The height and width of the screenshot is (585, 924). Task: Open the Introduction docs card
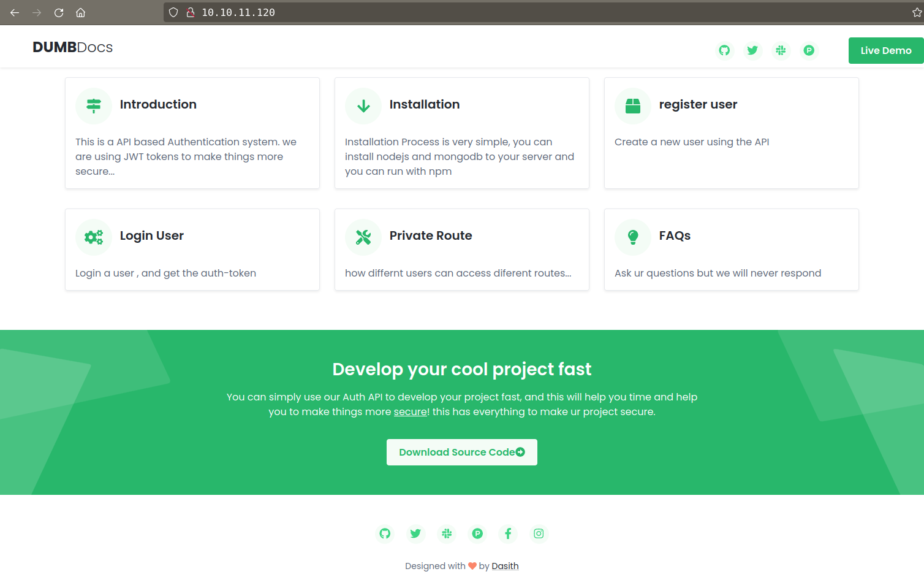(x=158, y=105)
